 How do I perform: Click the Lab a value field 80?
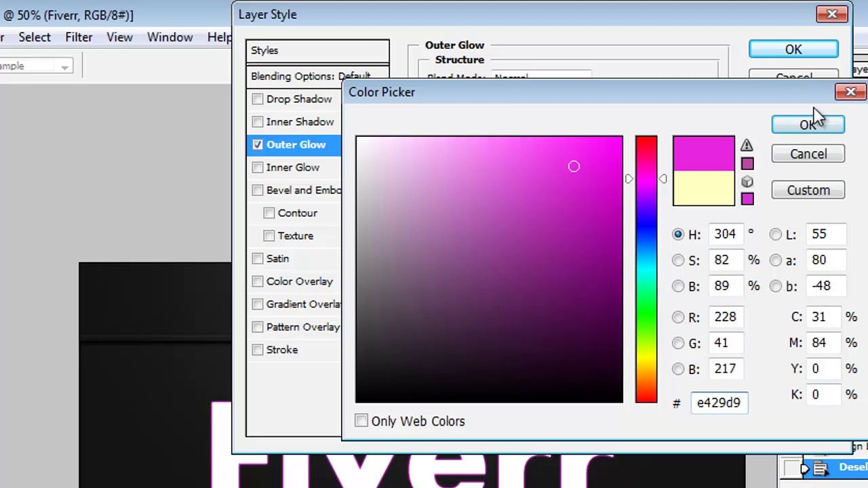click(x=826, y=260)
